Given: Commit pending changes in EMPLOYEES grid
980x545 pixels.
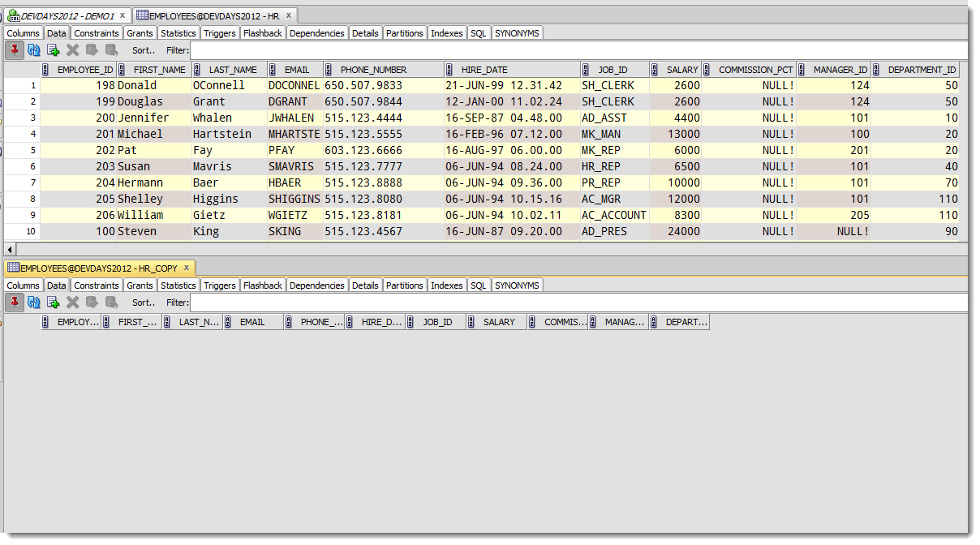Looking at the screenshot, I should tap(92, 49).
